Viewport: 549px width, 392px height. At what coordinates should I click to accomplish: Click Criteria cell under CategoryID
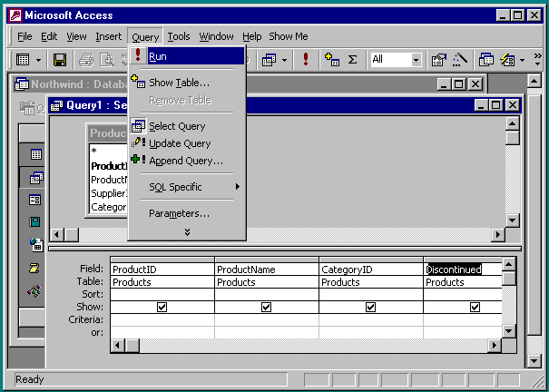pos(371,319)
